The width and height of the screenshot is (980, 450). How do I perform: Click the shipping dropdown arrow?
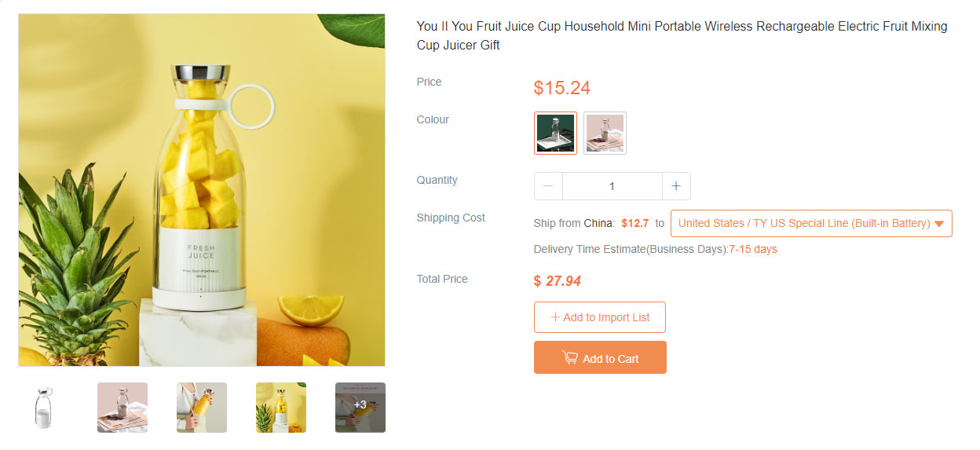click(x=939, y=224)
